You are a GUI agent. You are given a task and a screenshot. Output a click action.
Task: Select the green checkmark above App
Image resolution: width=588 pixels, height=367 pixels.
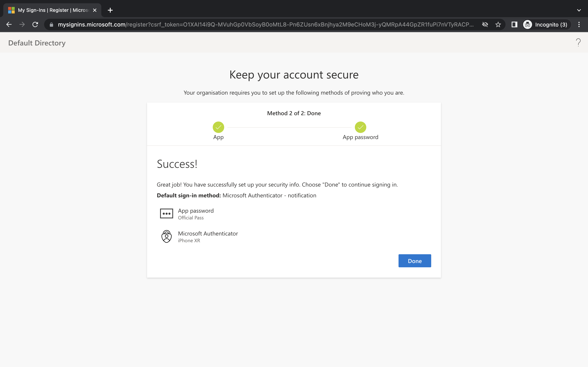[218, 127]
